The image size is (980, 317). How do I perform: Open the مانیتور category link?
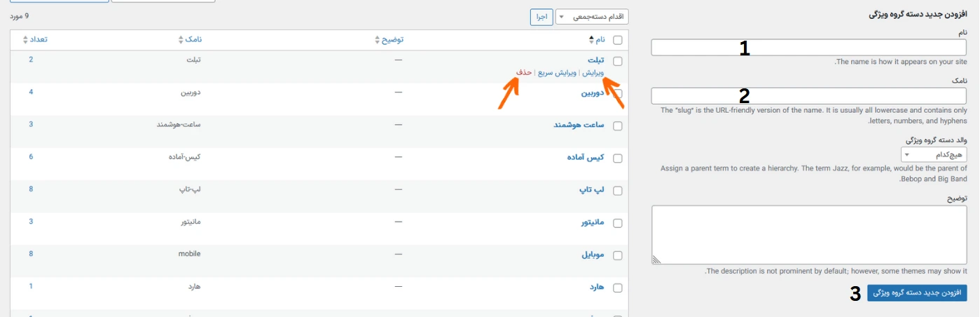[592, 222]
